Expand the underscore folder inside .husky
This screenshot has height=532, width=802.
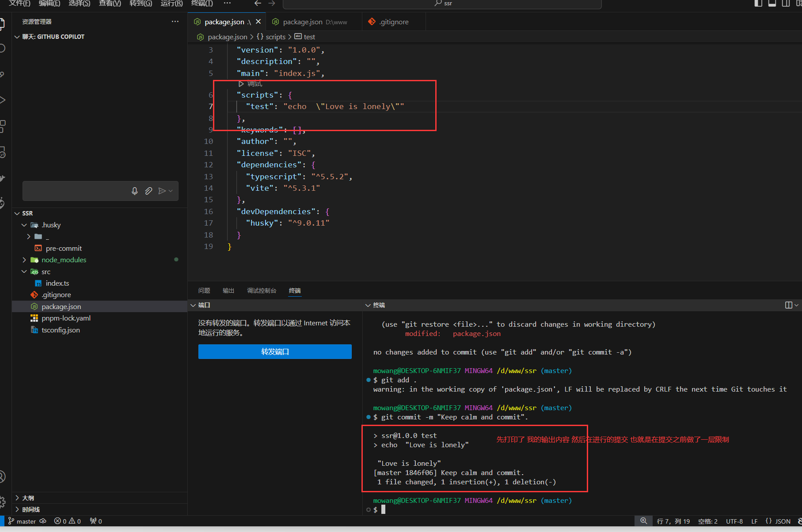click(x=29, y=237)
